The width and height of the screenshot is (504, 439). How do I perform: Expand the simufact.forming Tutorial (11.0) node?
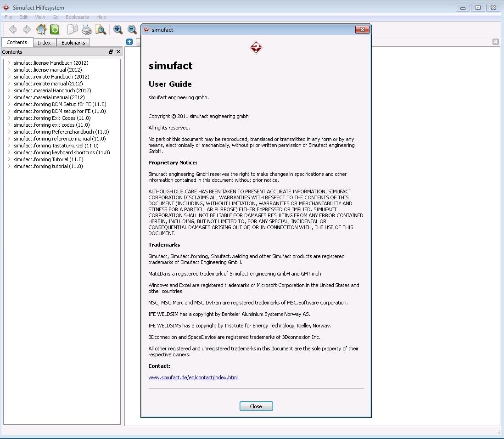pyautogui.click(x=9, y=159)
